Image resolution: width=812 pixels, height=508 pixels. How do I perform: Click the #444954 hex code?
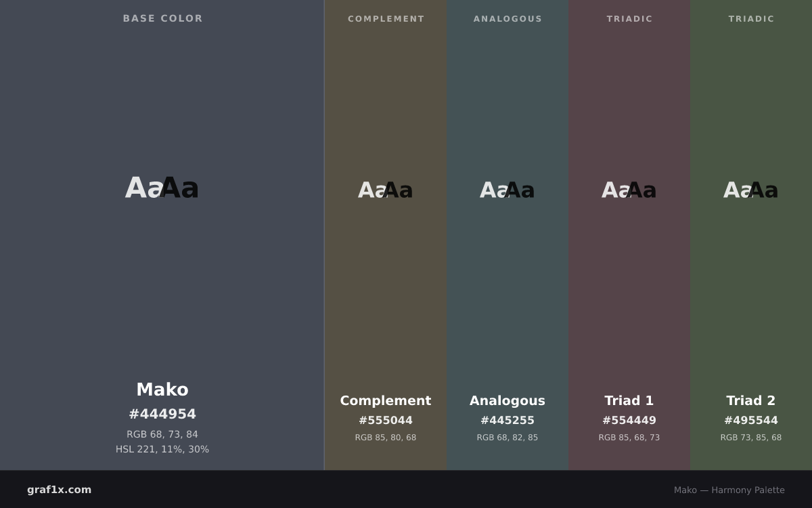(162, 414)
